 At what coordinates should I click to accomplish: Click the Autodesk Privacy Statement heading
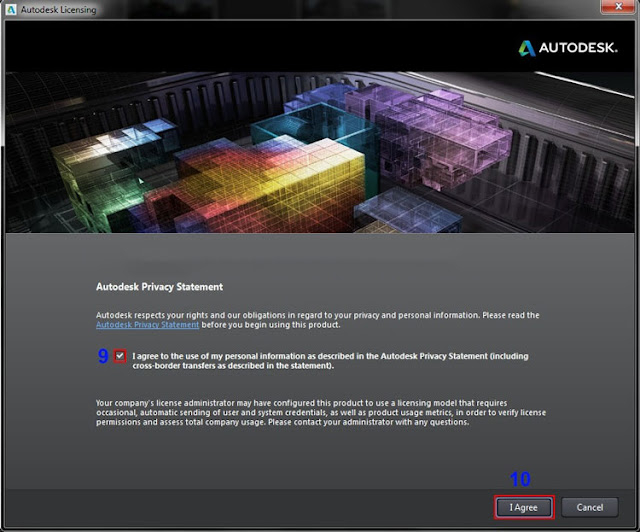pyautogui.click(x=160, y=287)
